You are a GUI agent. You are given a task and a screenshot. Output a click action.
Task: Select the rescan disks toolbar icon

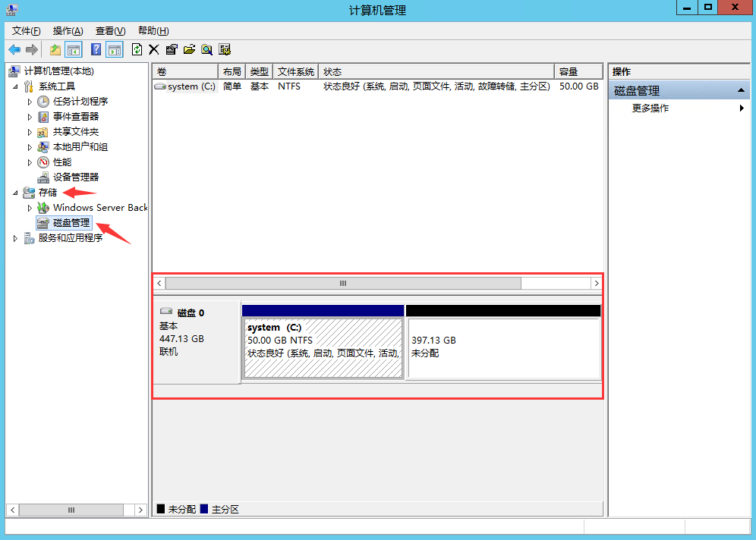[x=224, y=49]
